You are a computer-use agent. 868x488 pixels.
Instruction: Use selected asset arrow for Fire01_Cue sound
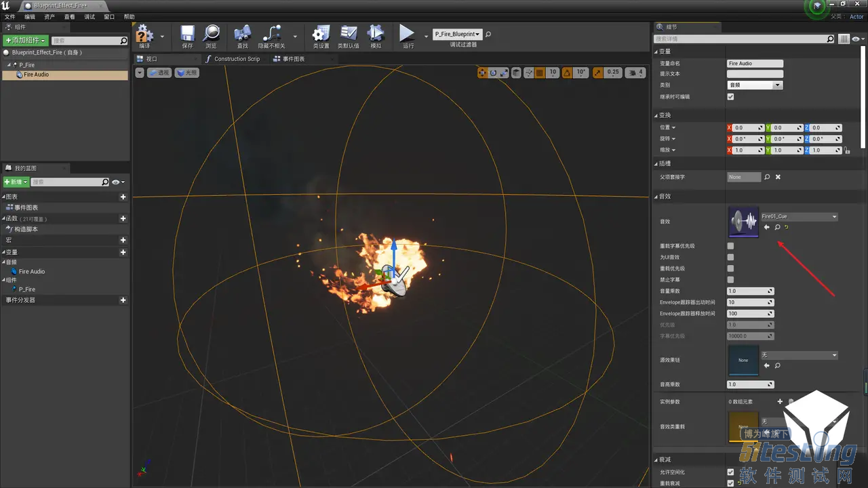(x=767, y=227)
